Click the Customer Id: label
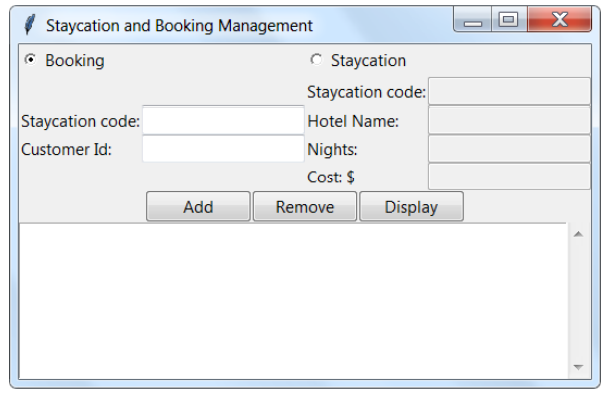 [66, 149]
